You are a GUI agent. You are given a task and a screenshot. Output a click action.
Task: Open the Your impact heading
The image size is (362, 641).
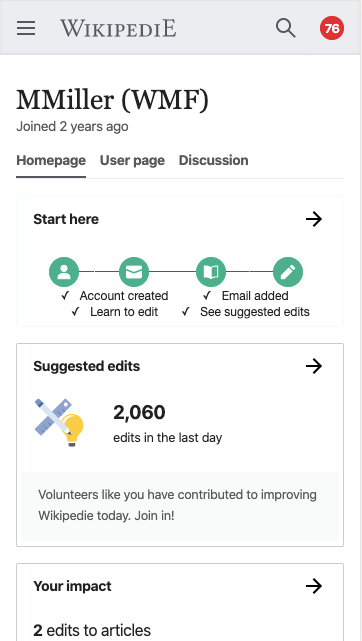click(72, 586)
